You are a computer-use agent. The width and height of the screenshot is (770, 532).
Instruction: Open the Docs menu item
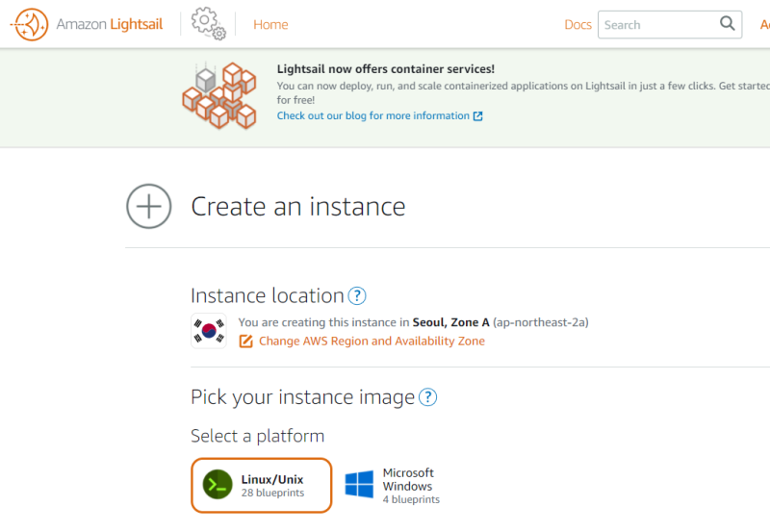pyautogui.click(x=577, y=25)
